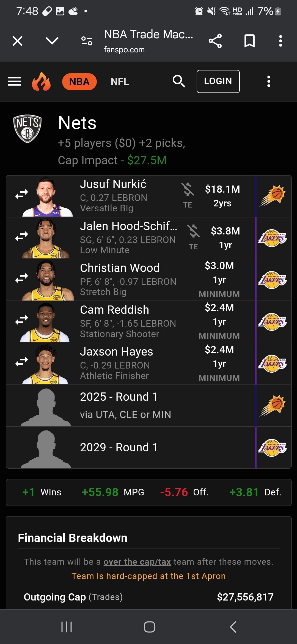Tap the Nets team logo
The width and height of the screenshot is (297, 644).
click(27, 129)
